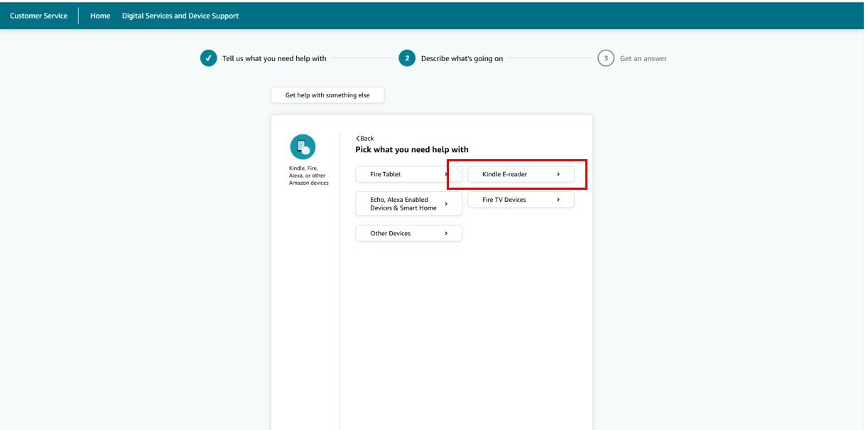Expand Fire TV Devices chevron arrow
This screenshot has width=868, height=430.
click(558, 200)
